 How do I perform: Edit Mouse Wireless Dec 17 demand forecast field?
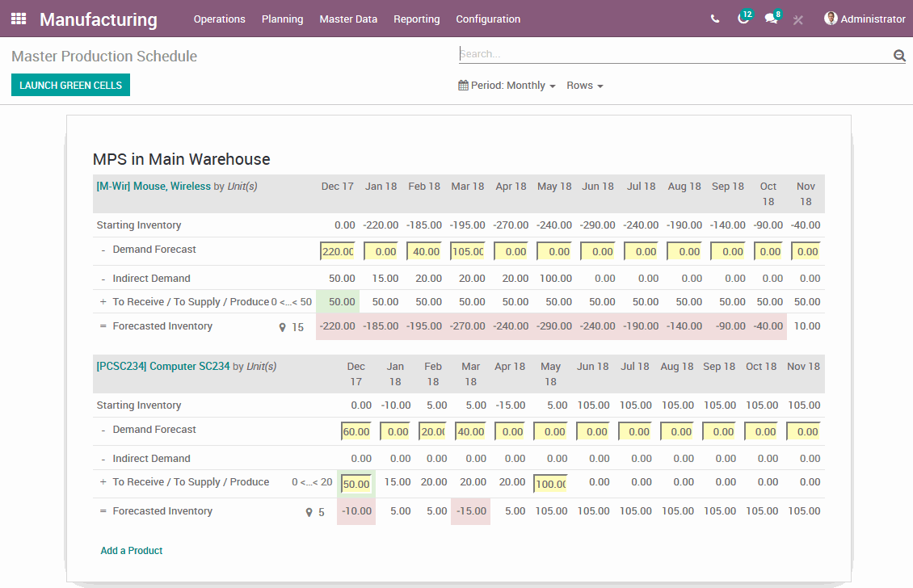click(338, 251)
